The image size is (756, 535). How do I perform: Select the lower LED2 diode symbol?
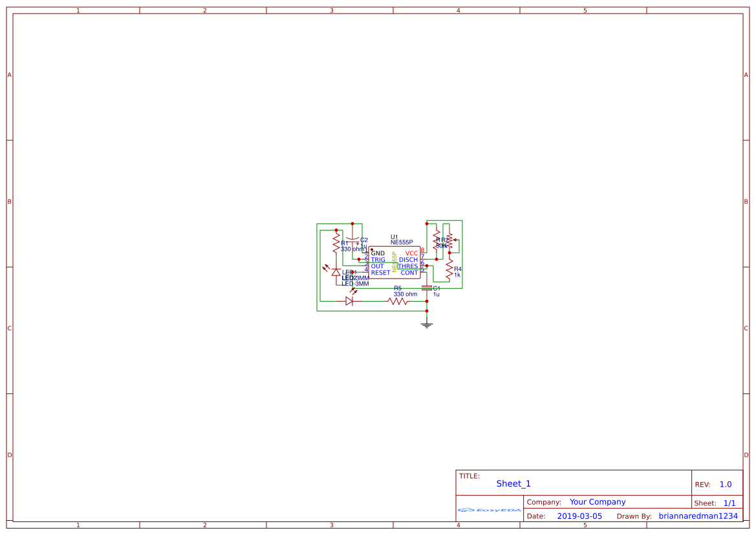point(350,301)
